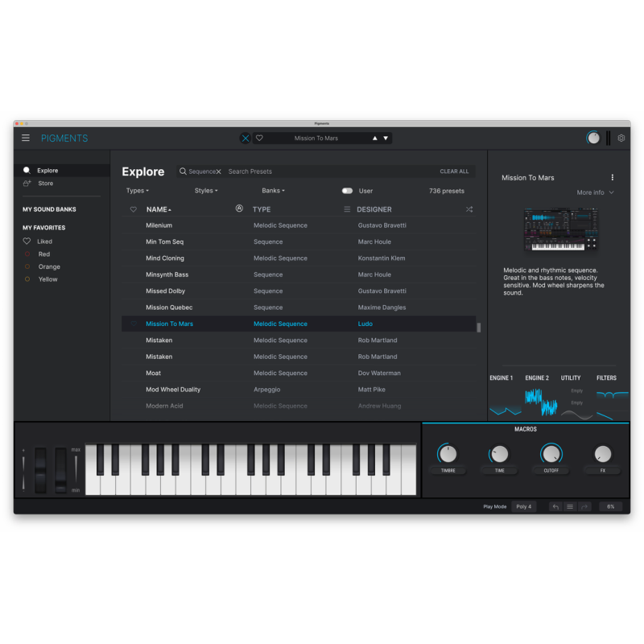Select the Milenium preset

[299, 225]
